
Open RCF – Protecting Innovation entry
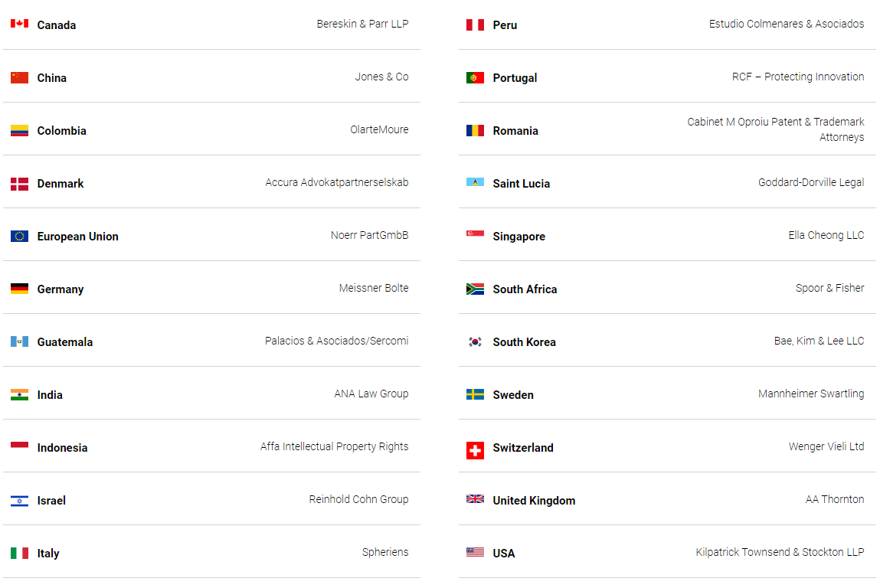tap(798, 77)
